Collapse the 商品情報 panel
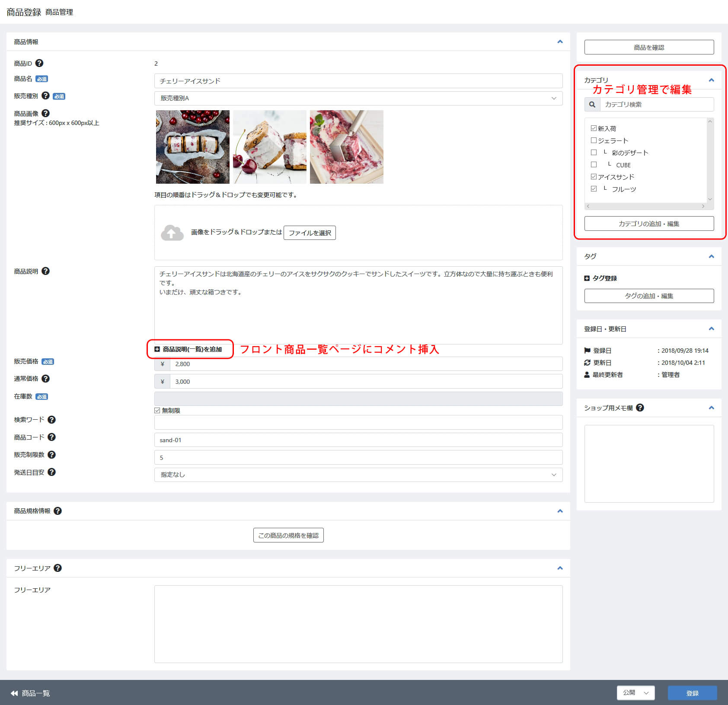The width and height of the screenshot is (728, 705). tap(560, 42)
